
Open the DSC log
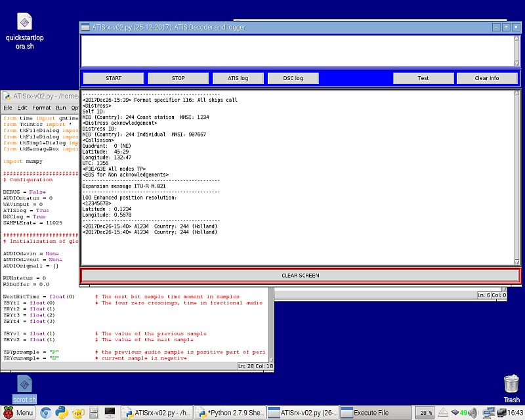tap(293, 78)
